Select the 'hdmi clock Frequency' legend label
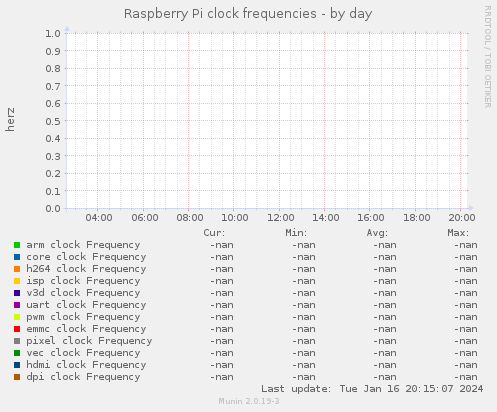The height and width of the screenshot is (412, 497). 86,365
